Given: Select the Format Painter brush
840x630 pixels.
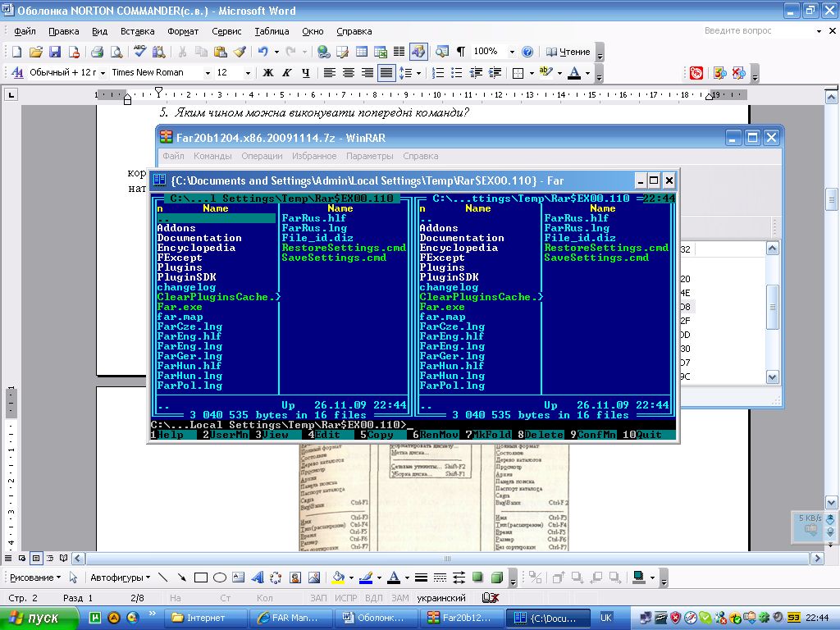Looking at the screenshot, I should 240,52.
